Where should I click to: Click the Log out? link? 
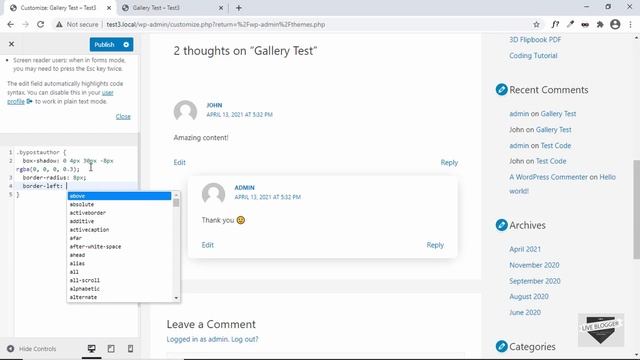(x=244, y=339)
